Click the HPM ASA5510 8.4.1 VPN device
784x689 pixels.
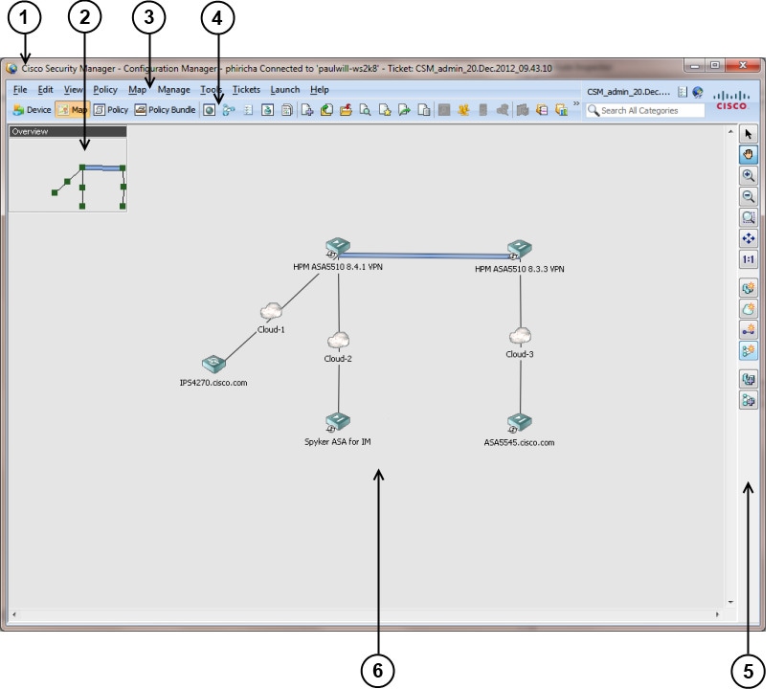click(x=338, y=248)
